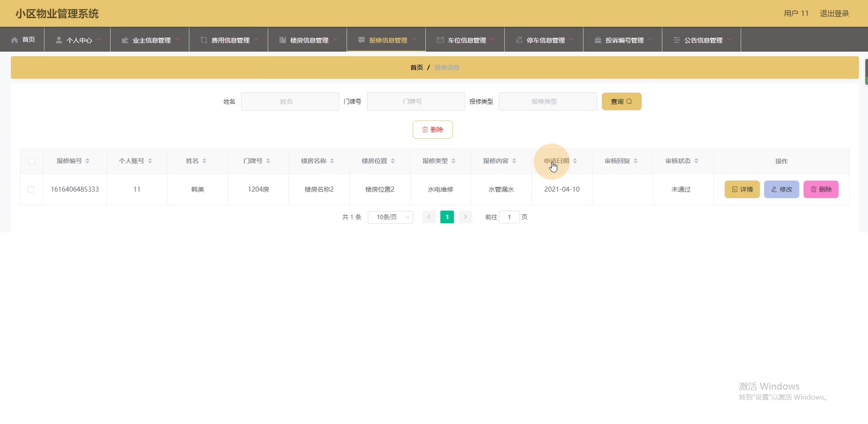Screen dimensions: 868x424
Task: Select page 1 in pagination
Action: pos(447,217)
